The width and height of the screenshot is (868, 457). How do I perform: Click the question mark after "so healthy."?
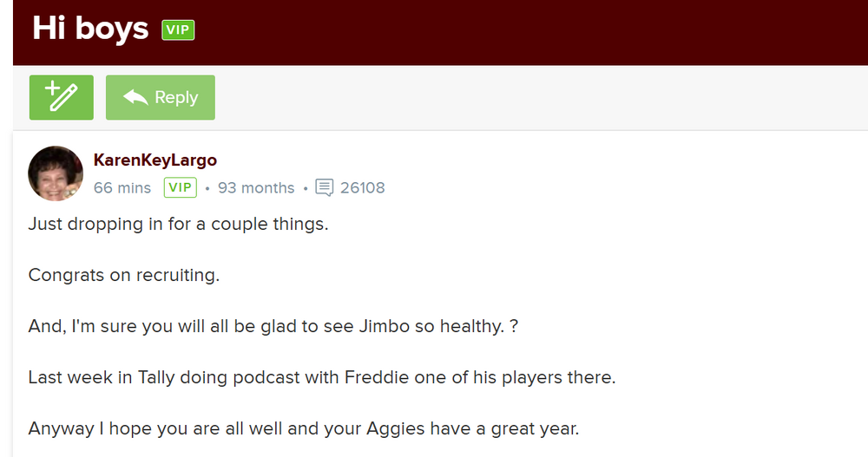(x=516, y=327)
